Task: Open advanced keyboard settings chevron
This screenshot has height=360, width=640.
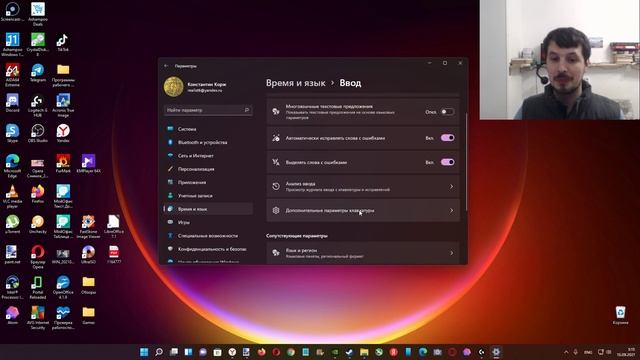Action: [451, 211]
